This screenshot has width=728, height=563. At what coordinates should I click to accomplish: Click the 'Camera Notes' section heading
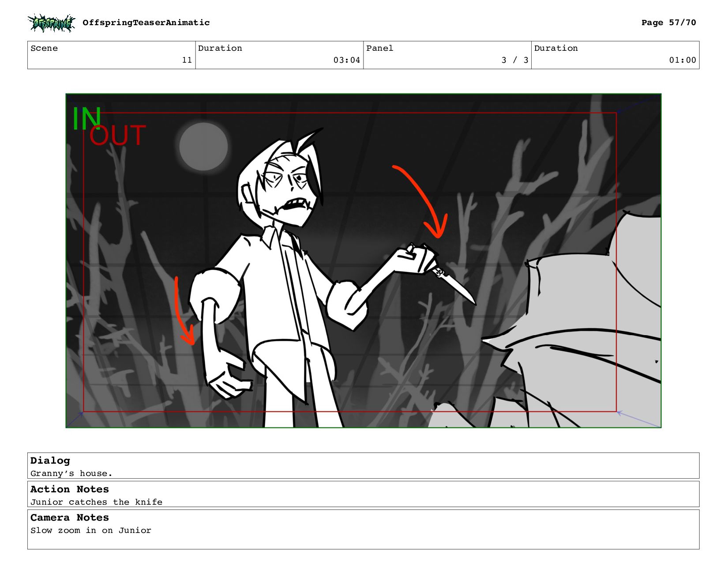[70, 518]
